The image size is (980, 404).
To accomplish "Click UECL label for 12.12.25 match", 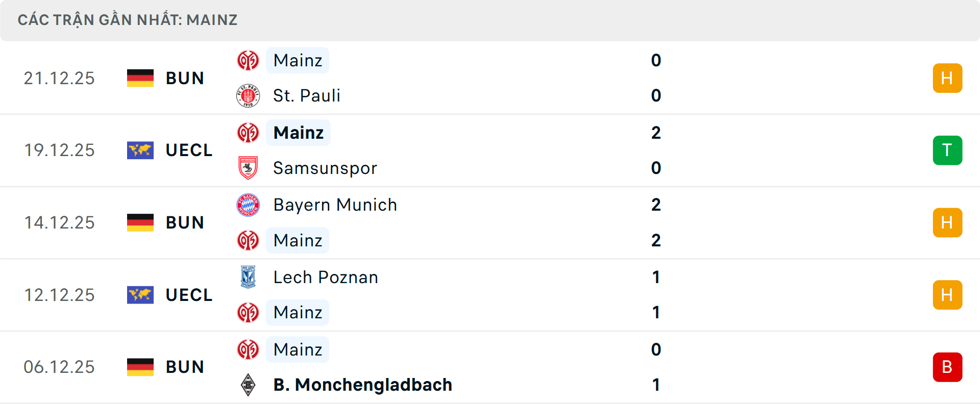I will [189, 295].
